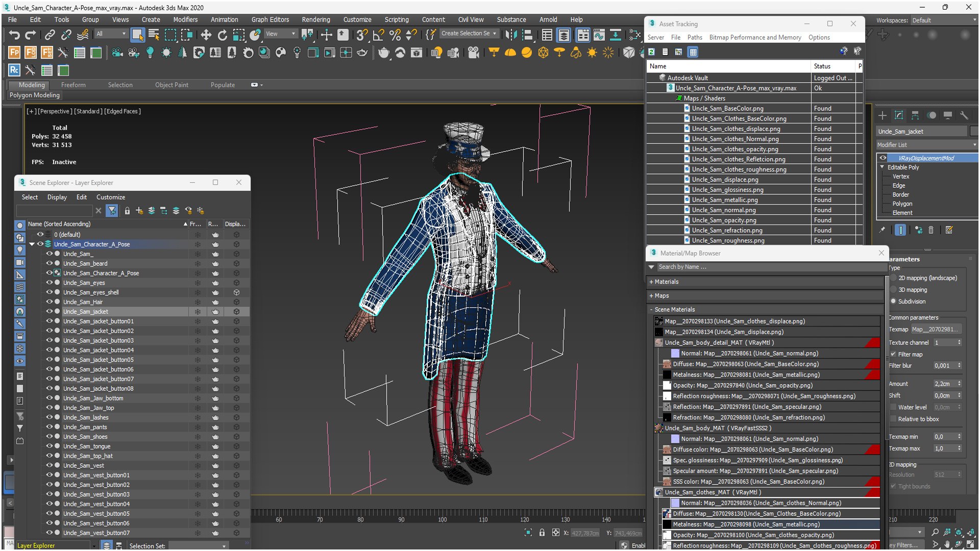Click the Texmap Map__2070298133 button
The width and height of the screenshot is (980, 551).
point(937,329)
